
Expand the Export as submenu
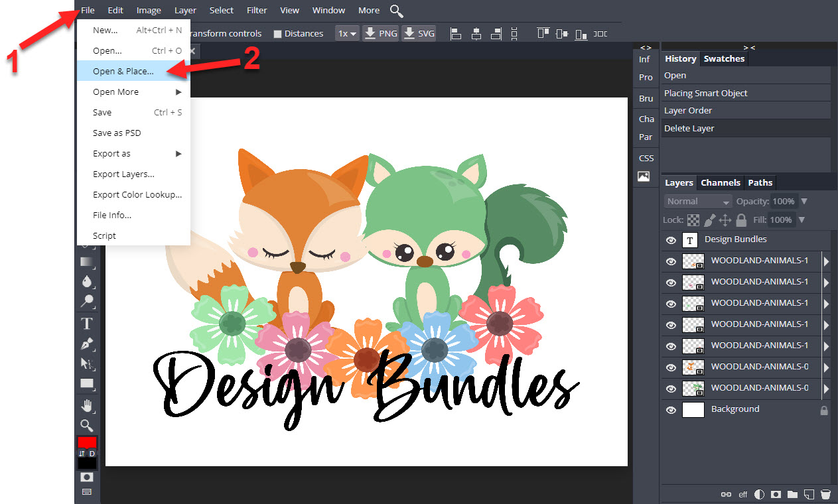pos(133,154)
